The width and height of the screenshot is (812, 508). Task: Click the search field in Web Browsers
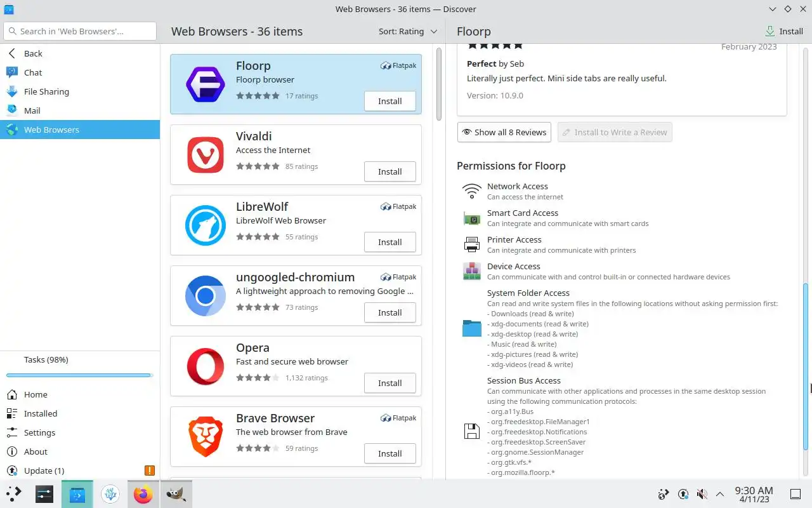pyautogui.click(x=80, y=31)
